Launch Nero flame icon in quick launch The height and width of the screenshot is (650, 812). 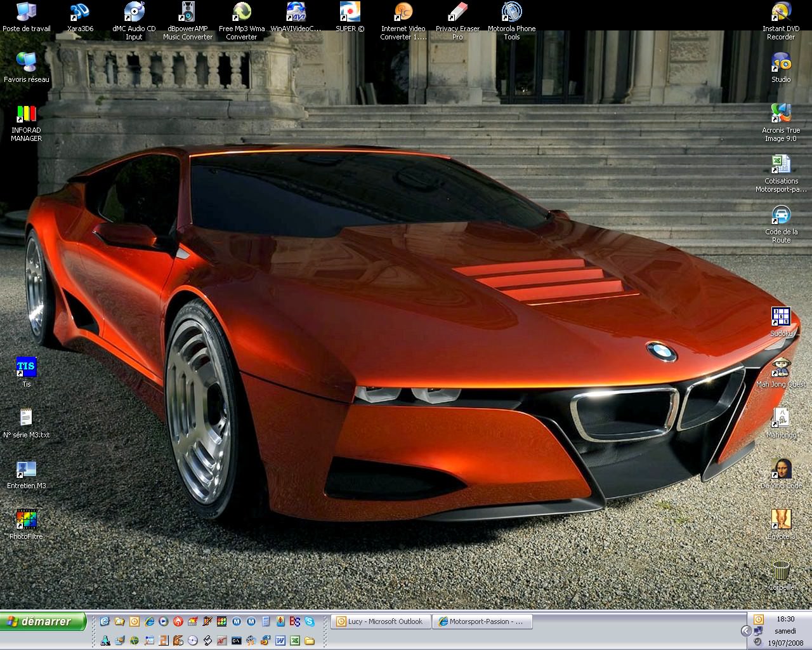pos(178,621)
